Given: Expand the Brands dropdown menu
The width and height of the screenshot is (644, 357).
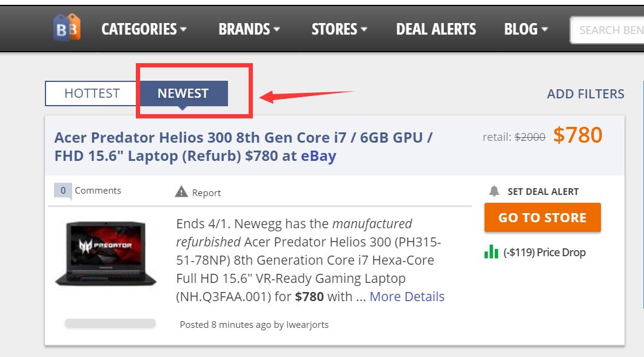Looking at the screenshot, I should click(249, 29).
